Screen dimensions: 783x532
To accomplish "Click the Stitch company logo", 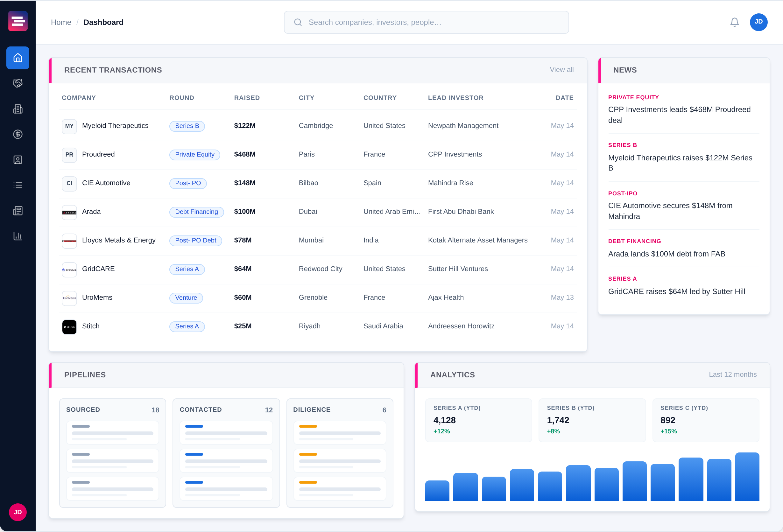I will 69,327.
